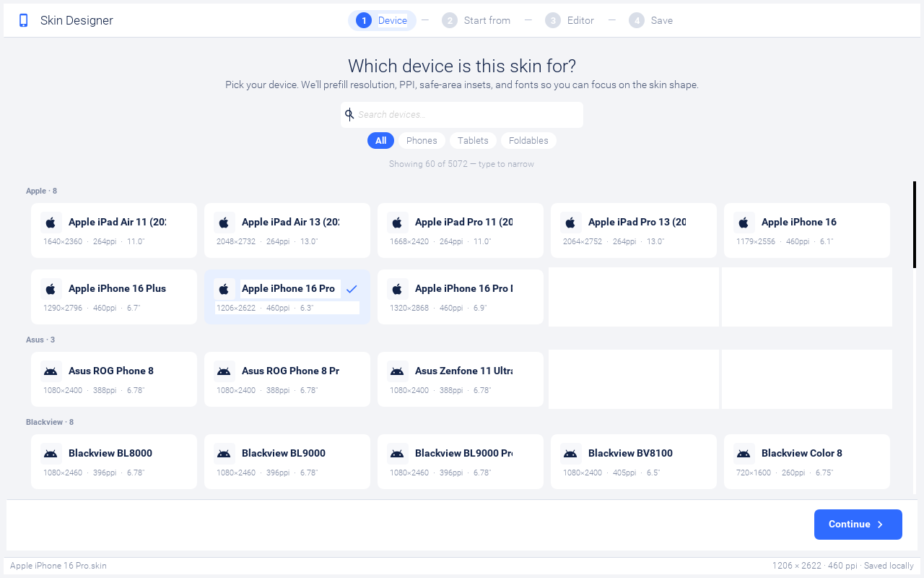This screenshot has height=578, width=924.
Task: Click the Apple icon on the iPhone 16 card
Action: coord(744,223)
